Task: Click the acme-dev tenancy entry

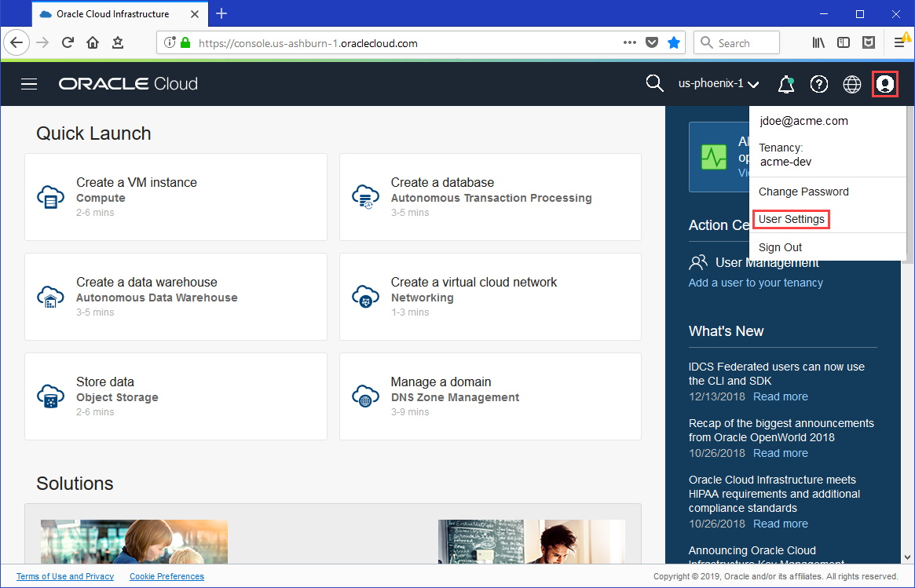Action: pos(785,163)
